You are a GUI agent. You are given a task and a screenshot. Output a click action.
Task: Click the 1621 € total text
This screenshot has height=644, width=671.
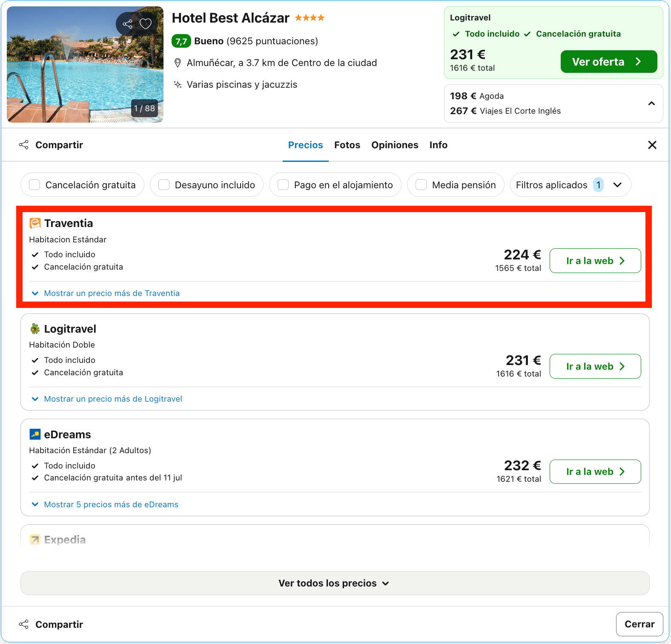click(519, 479)
